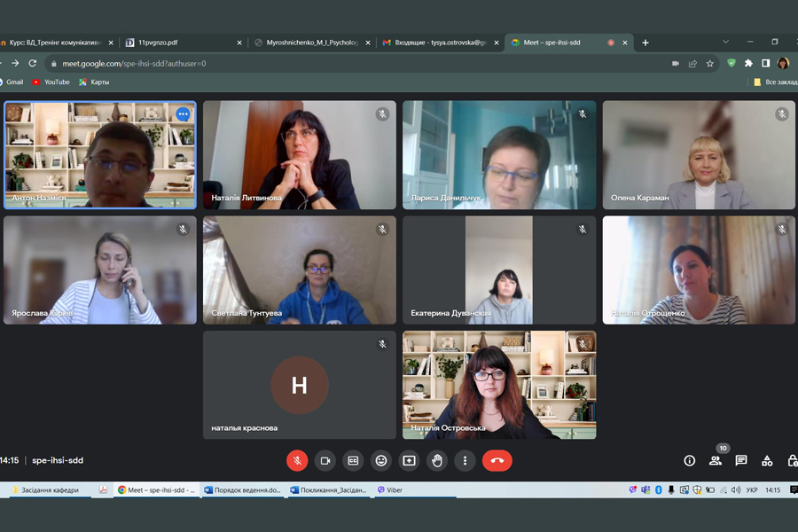Click muted mic icon on Наталія Отрощенко tile

[782, 229]
